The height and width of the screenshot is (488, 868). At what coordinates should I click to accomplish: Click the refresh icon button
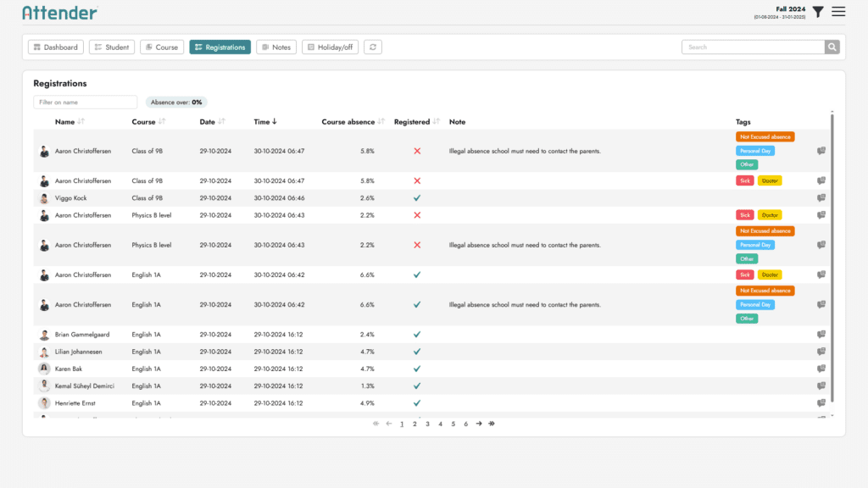pos(373,47)
